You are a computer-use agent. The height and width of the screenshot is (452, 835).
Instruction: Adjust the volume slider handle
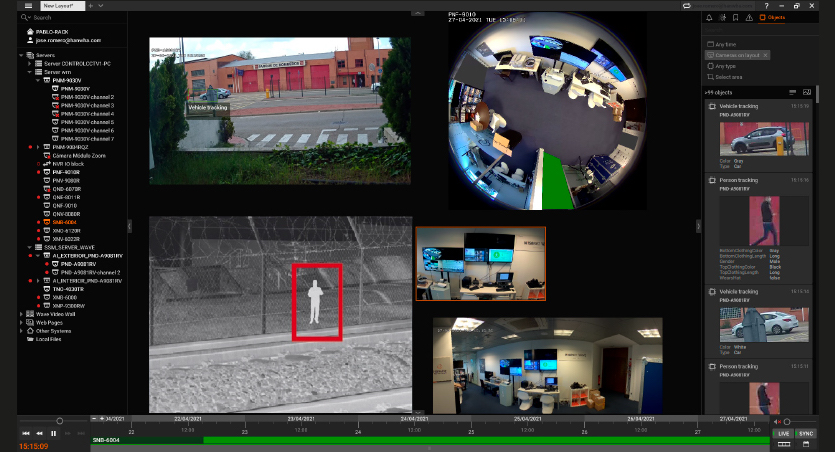click(787, 421)
